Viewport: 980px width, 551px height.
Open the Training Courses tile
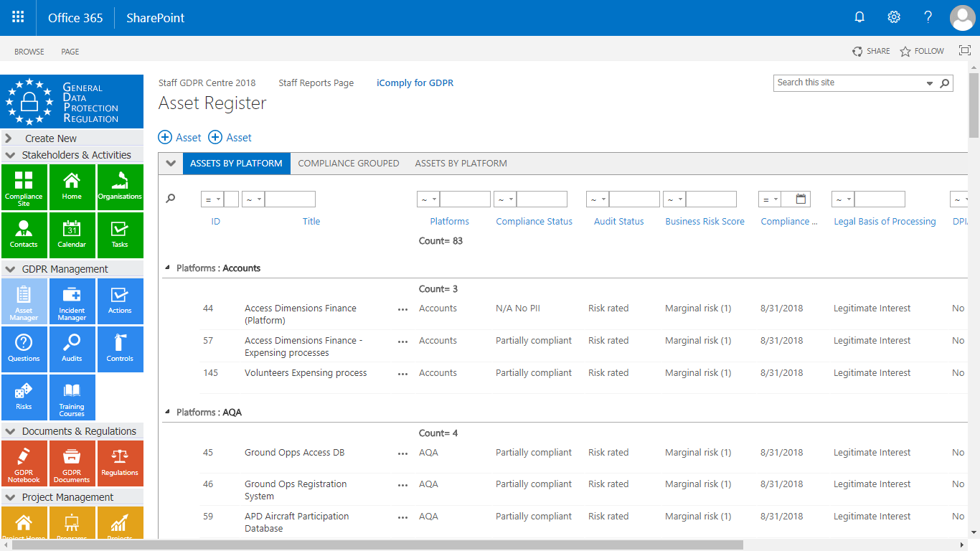[72, 397]
